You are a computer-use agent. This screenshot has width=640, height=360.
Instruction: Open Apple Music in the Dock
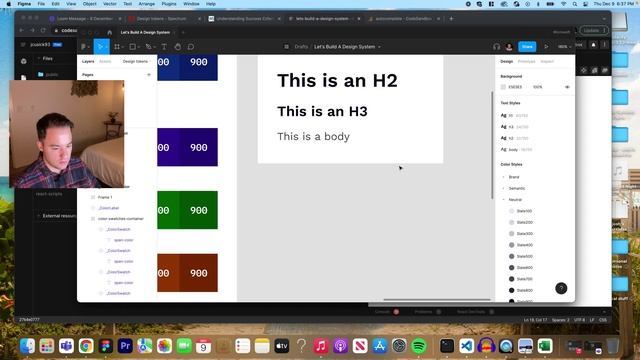coord(321,346)
